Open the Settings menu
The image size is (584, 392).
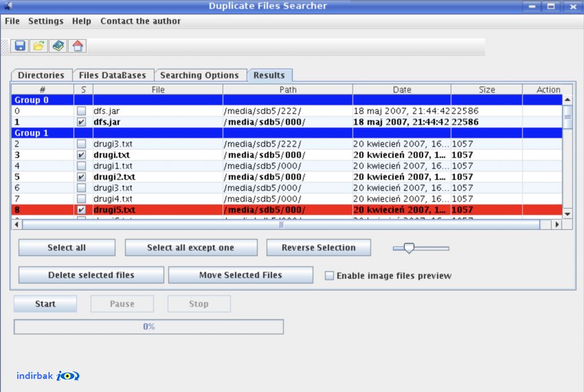point(46,21)
